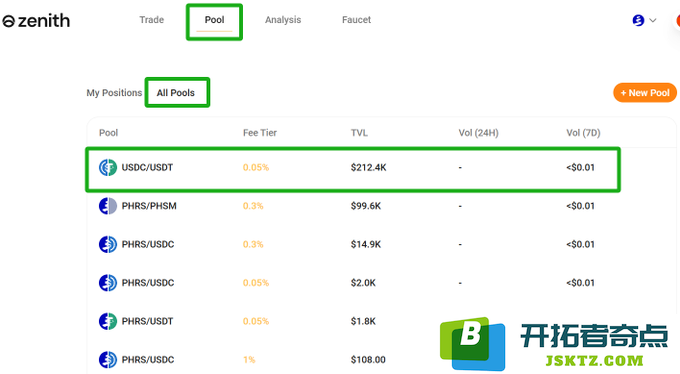Click the blue network icon top right

(638, 20)
